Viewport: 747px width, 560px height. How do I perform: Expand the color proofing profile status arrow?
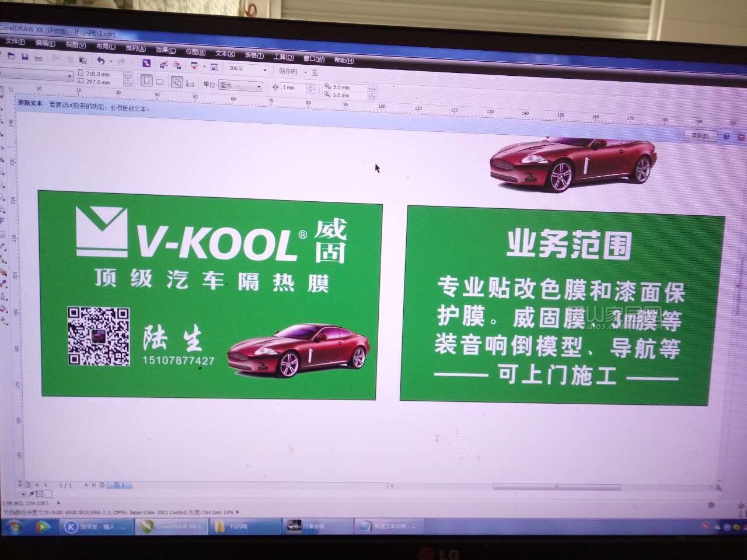[237, 512]
